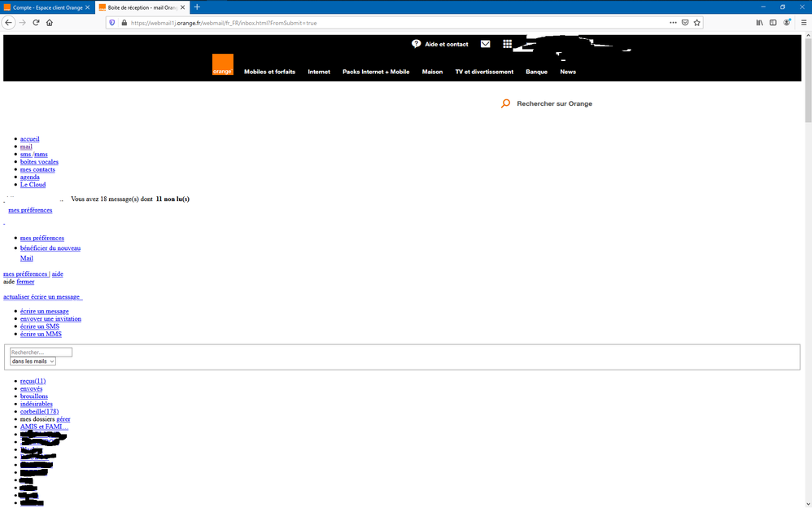Open the reçus(11) inbox folder
This screenshot has width=812, height=508.
pos(33,381)
